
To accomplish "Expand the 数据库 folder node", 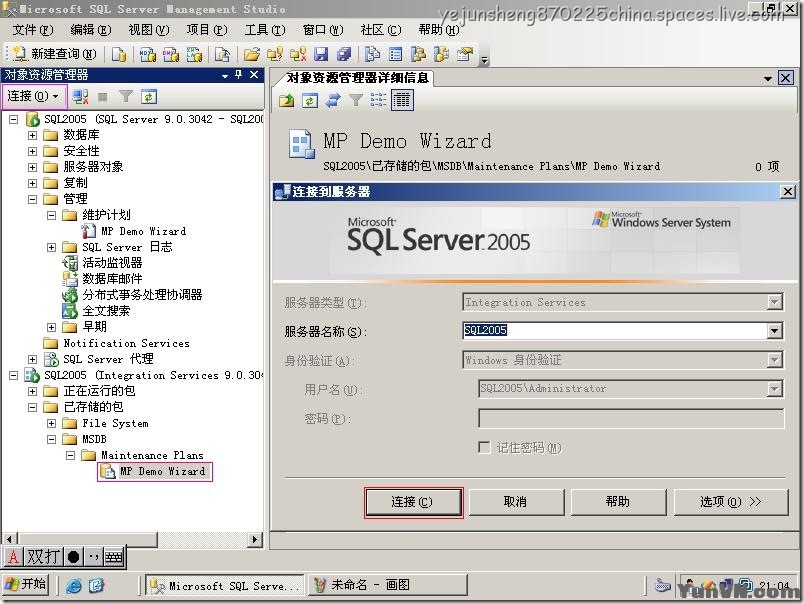I will [x=32, y=135].
